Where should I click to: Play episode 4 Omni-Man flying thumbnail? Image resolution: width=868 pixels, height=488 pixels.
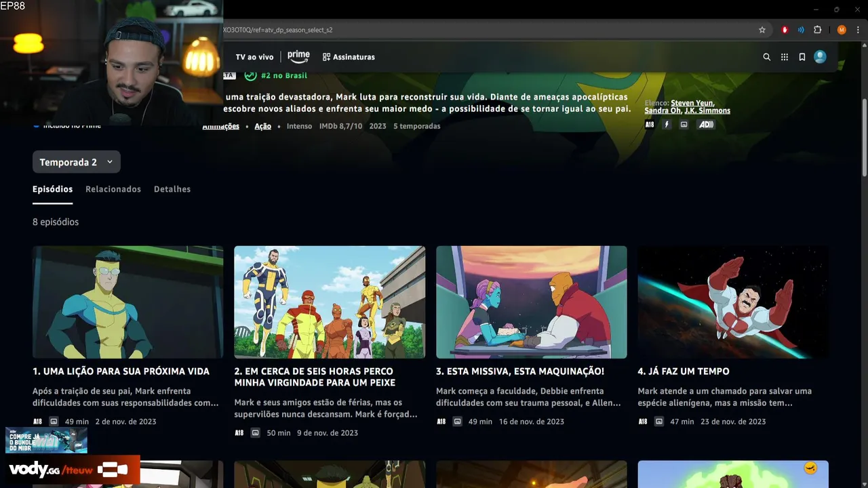click(x=733, y=302)
